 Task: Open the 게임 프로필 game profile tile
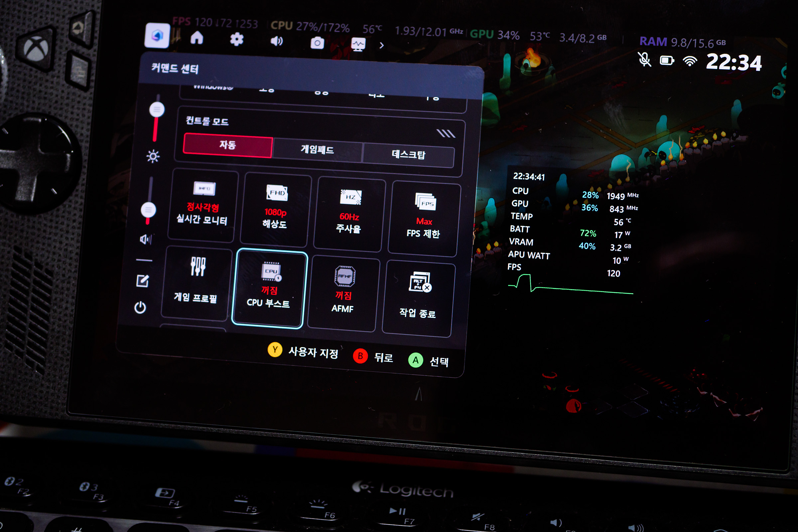tap(196, 283)
